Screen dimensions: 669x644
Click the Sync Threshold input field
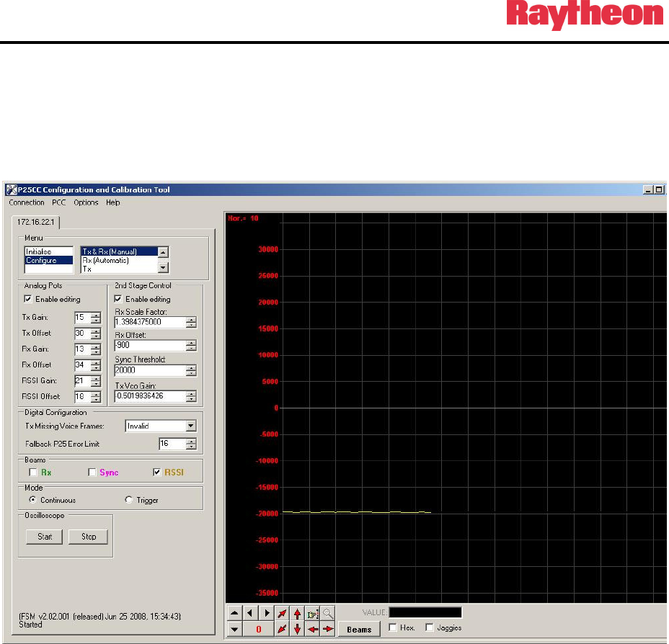(149, 370)
